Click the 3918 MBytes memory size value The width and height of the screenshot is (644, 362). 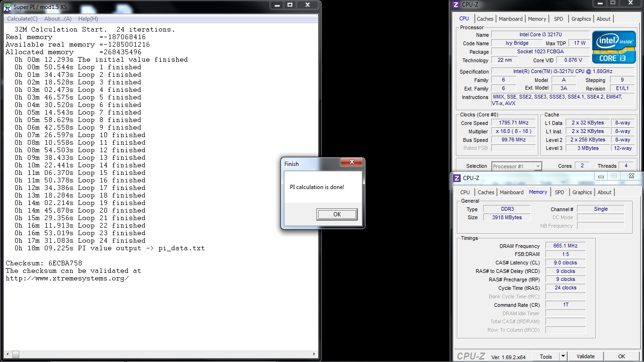507,217
